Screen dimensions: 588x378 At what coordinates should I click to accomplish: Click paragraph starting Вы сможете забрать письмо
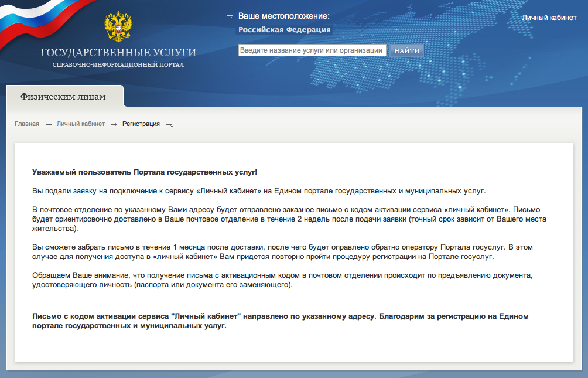pos(282,252)
